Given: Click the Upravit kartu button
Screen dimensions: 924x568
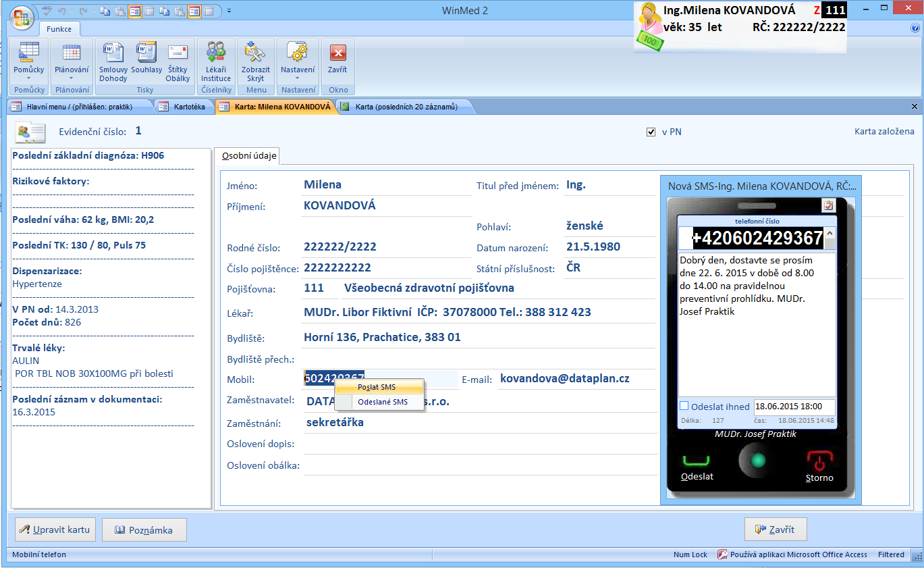Looking at the screenshot, I should tap(55, 530).
